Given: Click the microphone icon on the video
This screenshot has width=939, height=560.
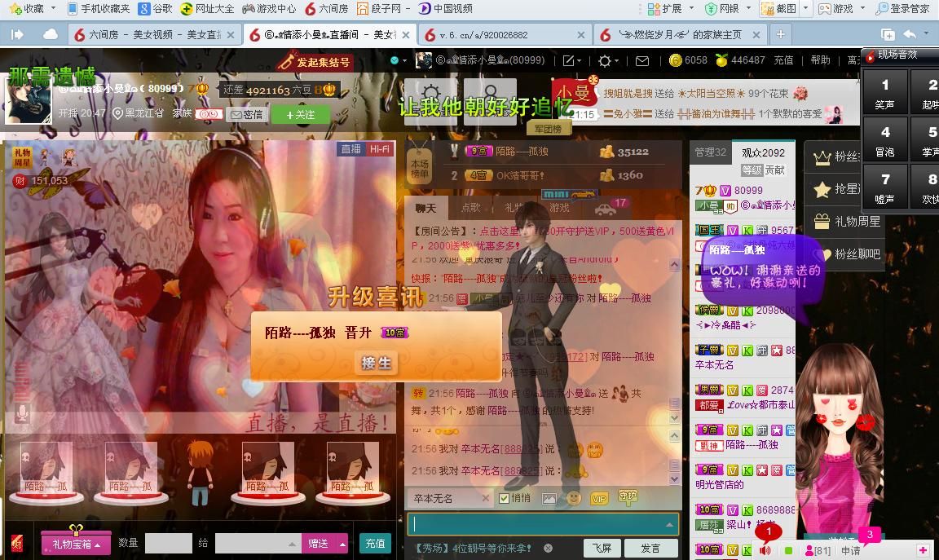Looking at the screenshot, I should [22, 413].
